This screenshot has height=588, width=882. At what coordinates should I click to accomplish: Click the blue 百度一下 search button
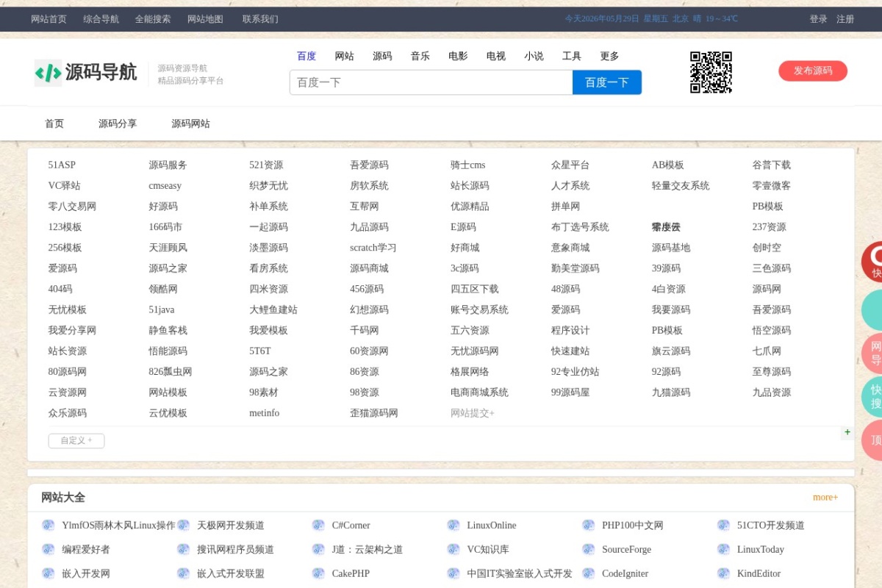[x=607, y=82]
